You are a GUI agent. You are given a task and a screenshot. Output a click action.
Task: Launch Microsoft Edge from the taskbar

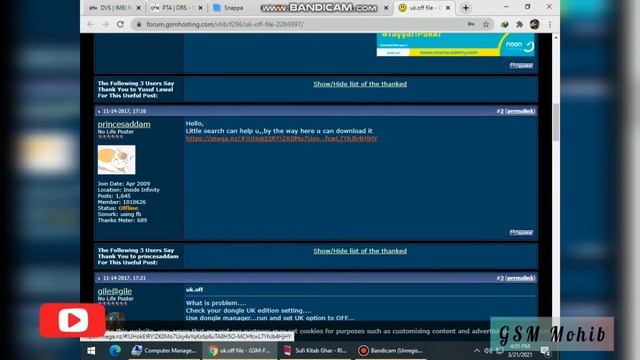(115, 351)
